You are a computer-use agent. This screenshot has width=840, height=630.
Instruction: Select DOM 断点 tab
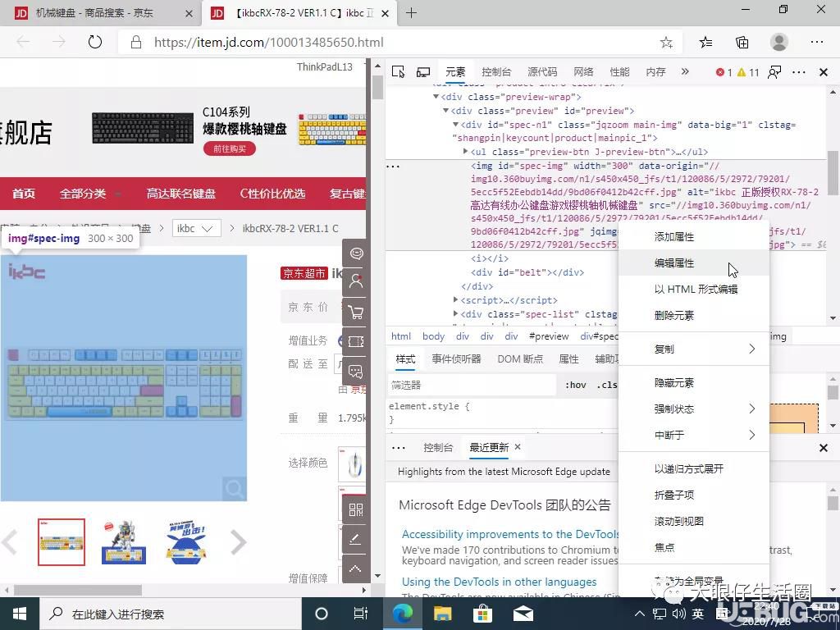pyautogui.click(x=519, y=359)
